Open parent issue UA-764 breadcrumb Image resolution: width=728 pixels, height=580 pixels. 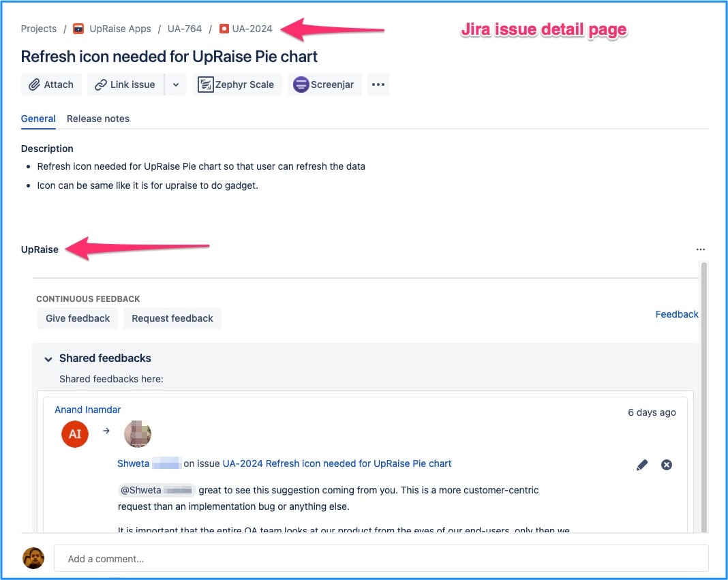[185, 29]
